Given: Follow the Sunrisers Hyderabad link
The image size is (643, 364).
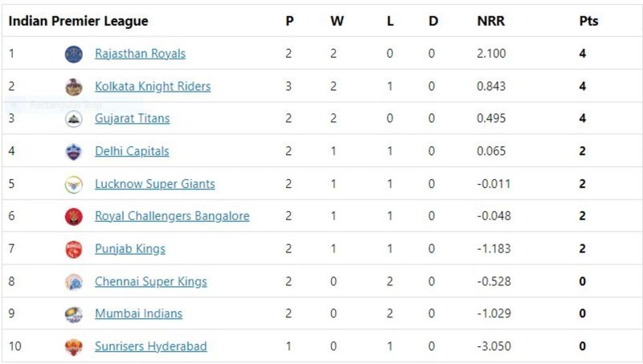Looking at the screenshot, I should click(150, 347).
